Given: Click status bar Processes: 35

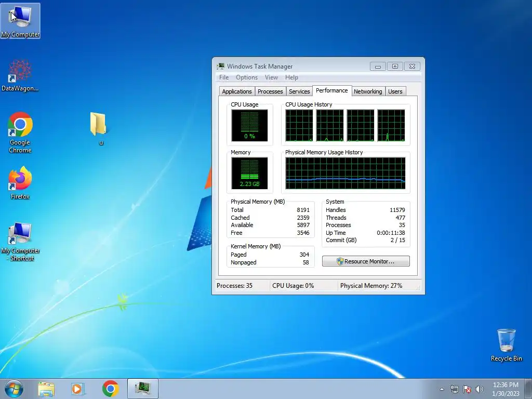Looking at the screenshot, I should 234,286.
